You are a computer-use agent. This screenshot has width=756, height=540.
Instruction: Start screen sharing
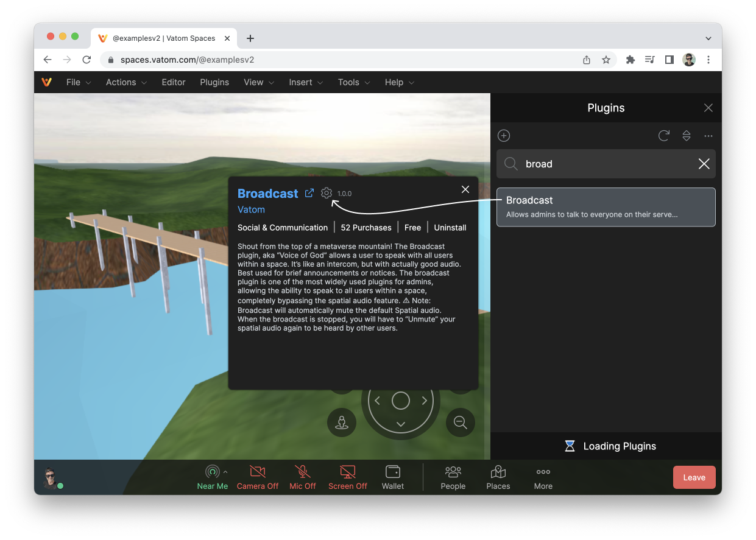click(x=348, y=477)
